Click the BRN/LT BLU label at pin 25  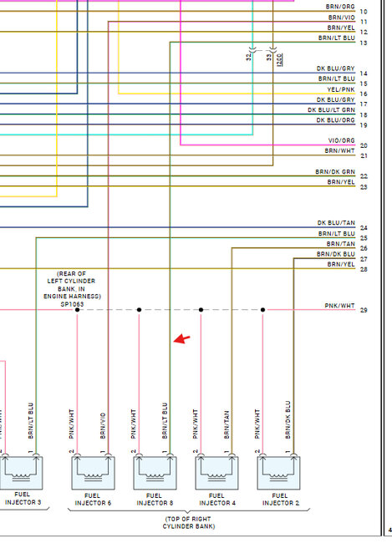pos(337,234)
